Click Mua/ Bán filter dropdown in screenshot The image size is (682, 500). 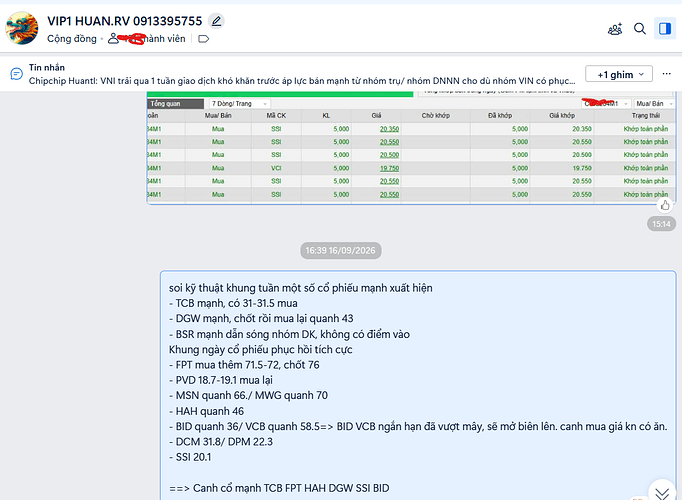654,103
